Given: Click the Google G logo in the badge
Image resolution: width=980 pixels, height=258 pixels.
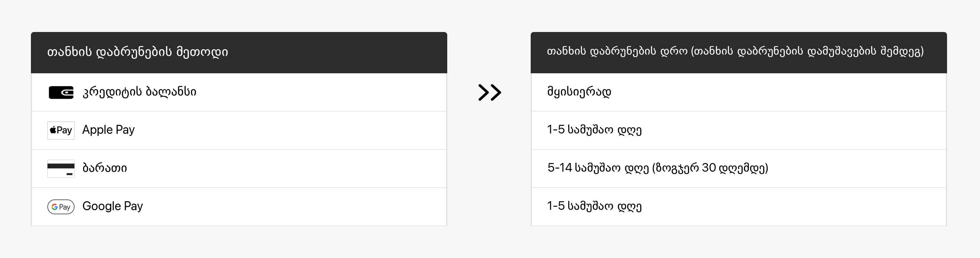Looking at the screenshot, I should [54, 207].
